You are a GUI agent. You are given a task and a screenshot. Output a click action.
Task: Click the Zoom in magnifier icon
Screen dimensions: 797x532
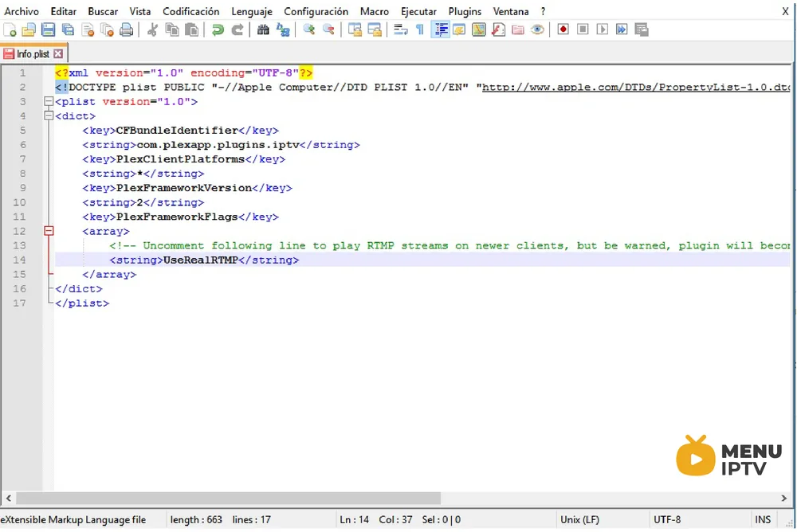(308, 29)
